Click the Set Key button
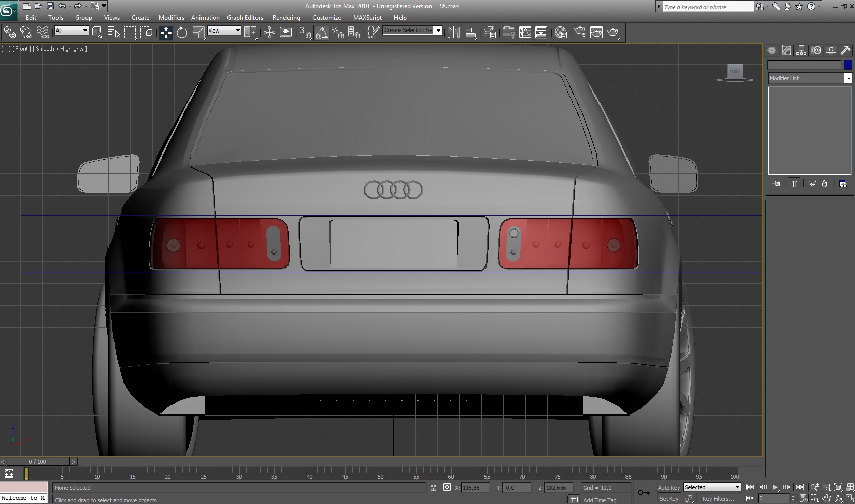 668,499
